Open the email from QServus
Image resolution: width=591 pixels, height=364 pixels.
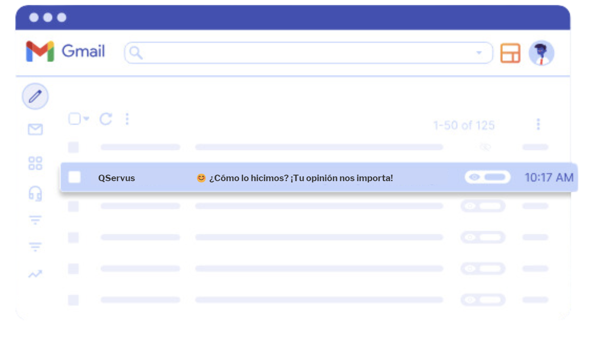117,178
